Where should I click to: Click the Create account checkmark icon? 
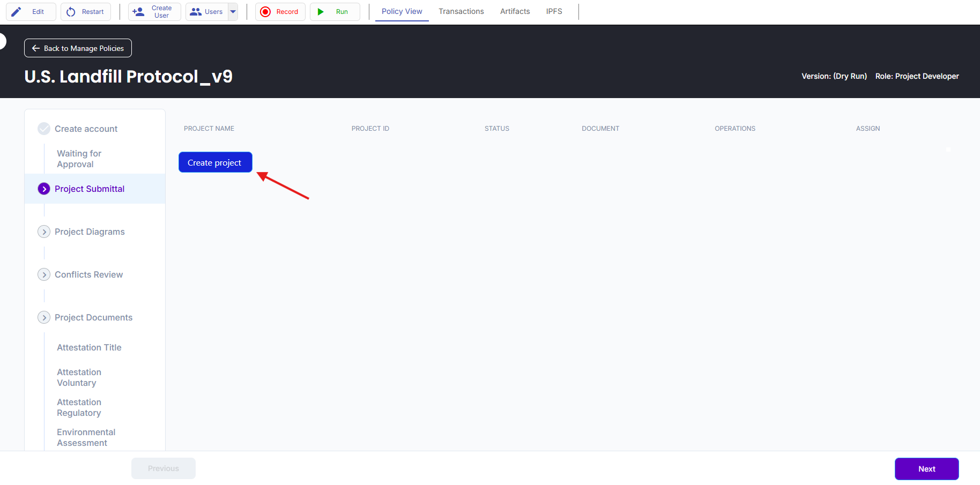pos(44,129)
